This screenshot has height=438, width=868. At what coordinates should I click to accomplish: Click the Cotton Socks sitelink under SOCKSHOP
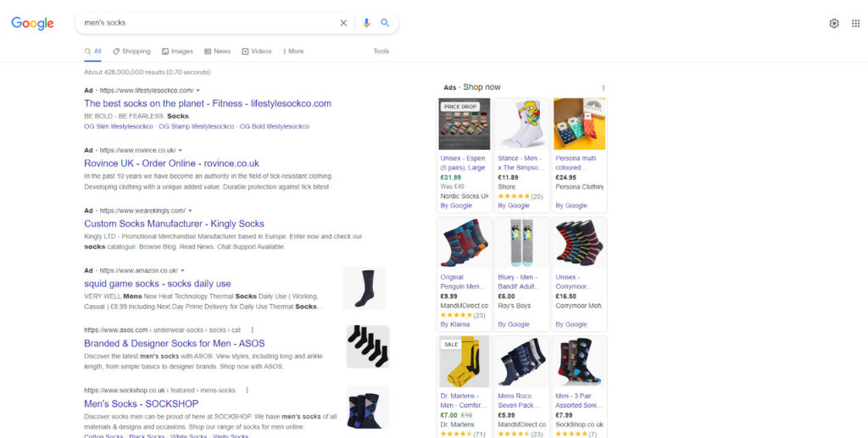click(103, 436)
